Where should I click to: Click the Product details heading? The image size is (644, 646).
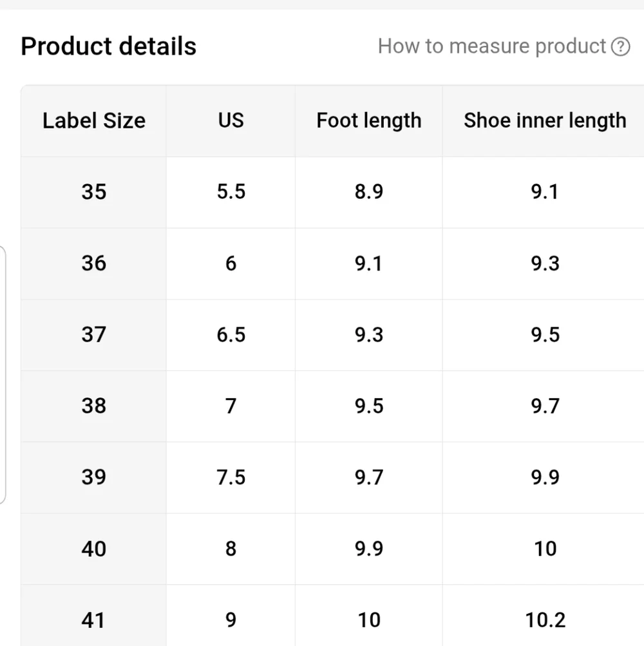coord(108,46)
